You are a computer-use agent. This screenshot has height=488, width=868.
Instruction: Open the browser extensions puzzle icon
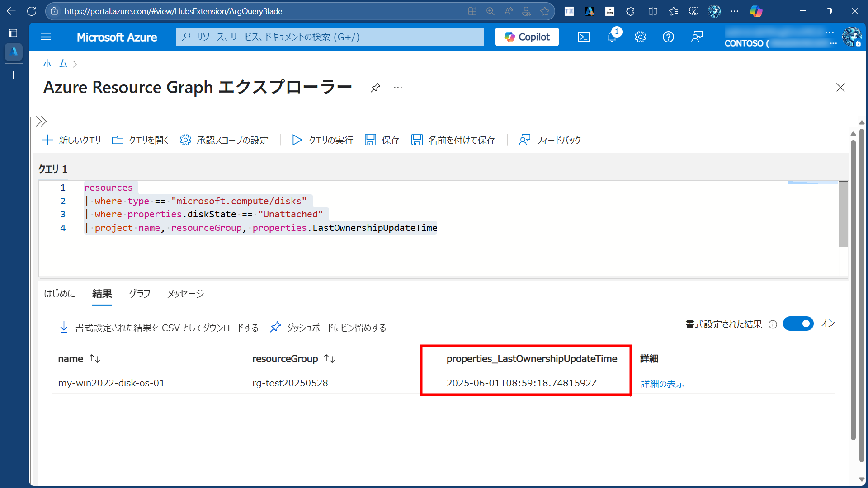coord(630,11)
